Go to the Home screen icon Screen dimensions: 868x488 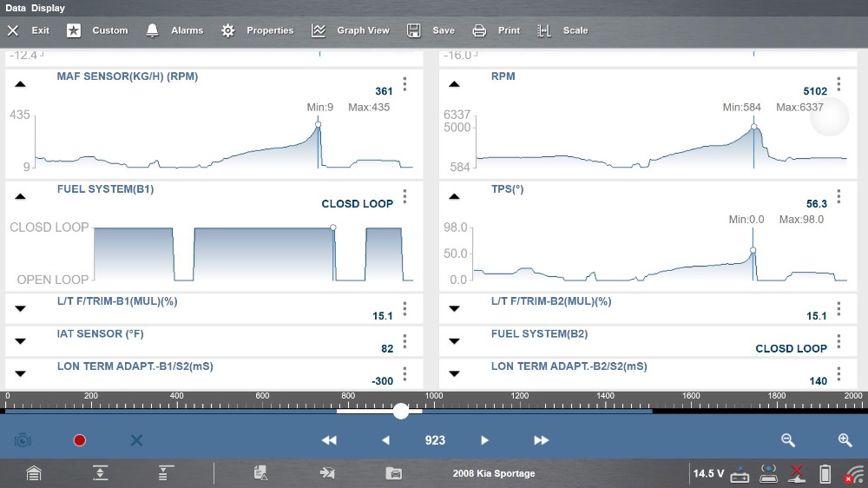[33, 473]
